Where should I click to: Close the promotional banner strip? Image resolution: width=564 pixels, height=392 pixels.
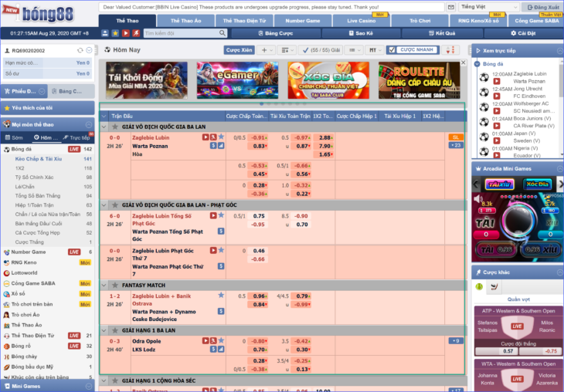tap(464, 63)
